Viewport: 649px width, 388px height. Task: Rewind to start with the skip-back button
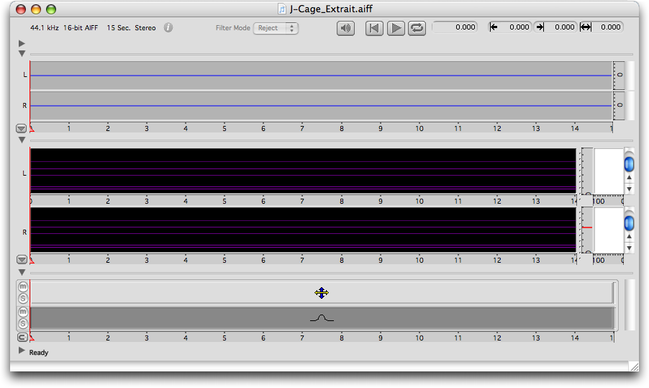[x=374, y=28]
